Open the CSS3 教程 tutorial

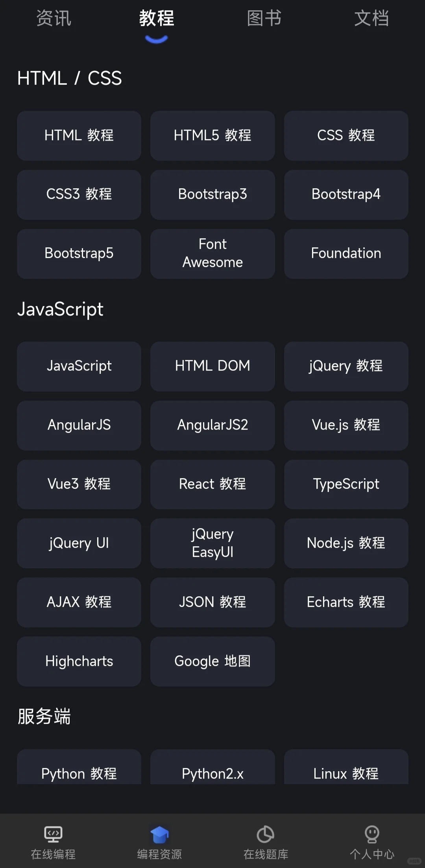79,195
